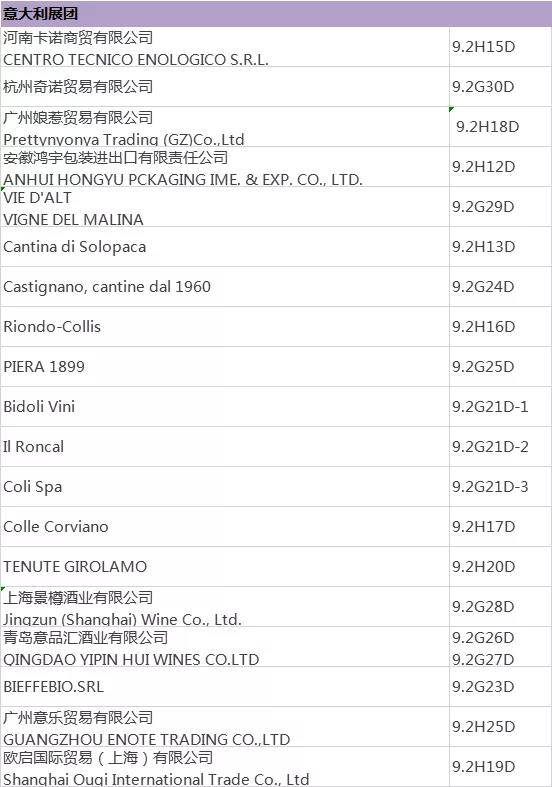Select the Prettynyonya Trading (GZ)Co.,Ltd cell
The image size is (552, 787).
tap(225, 126)
